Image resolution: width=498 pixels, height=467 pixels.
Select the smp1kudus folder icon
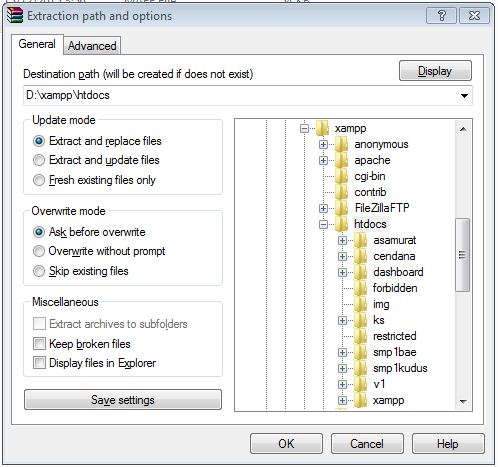(361, 368)
